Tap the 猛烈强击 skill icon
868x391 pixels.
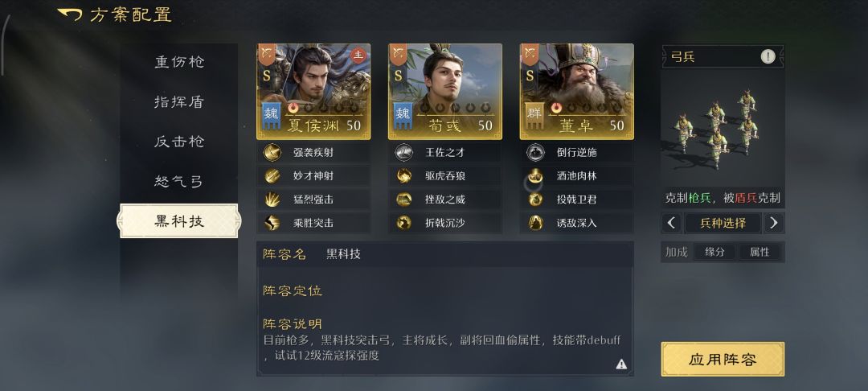click(272, 200)
